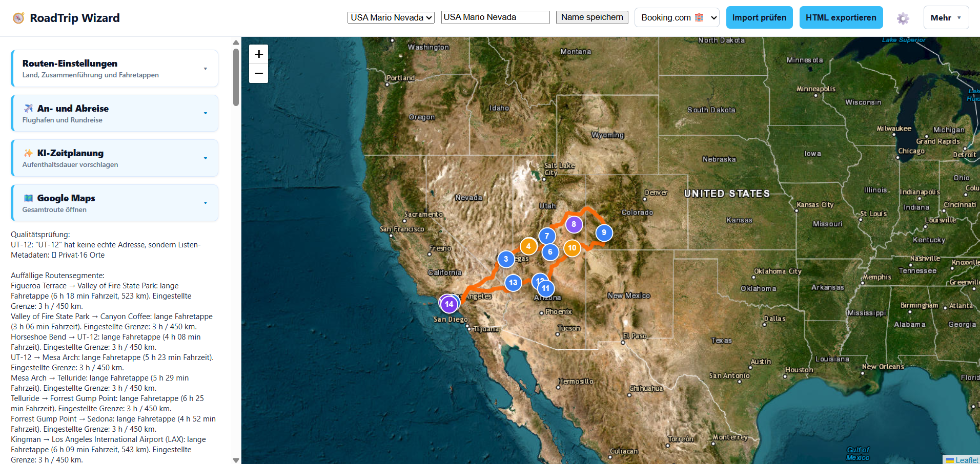
Task: Click the HTML exportieren button
Action: (841, 17)
